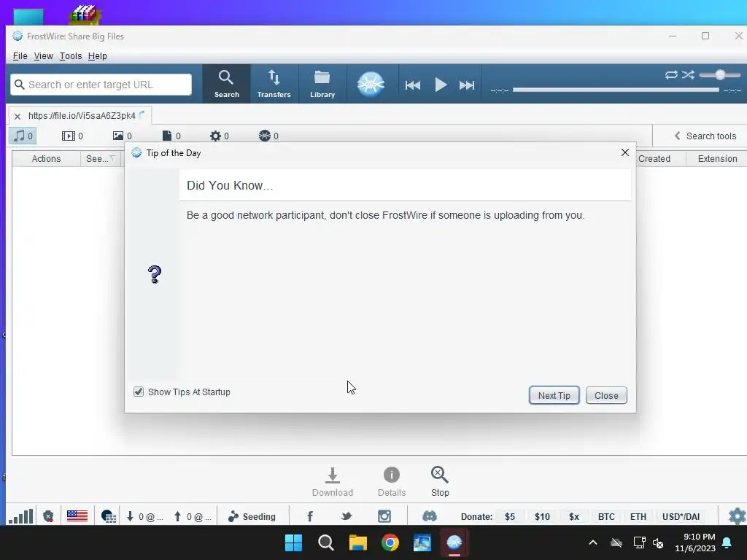Click the round FrostWire logo button

pos(371,85)
